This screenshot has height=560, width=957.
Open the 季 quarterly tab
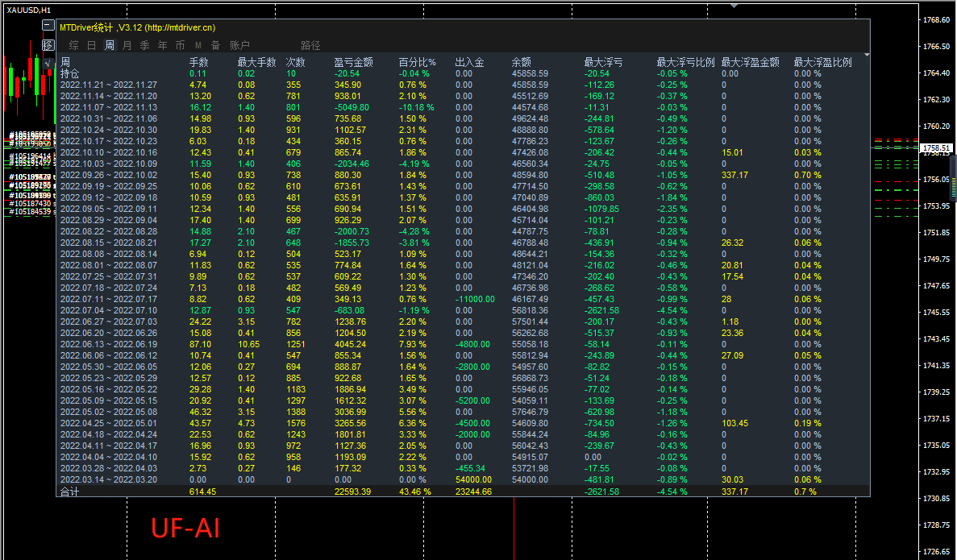[144, 45]
